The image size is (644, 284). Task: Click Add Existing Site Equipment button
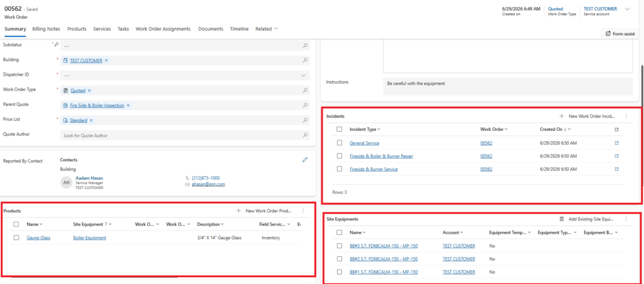point(588,219)
